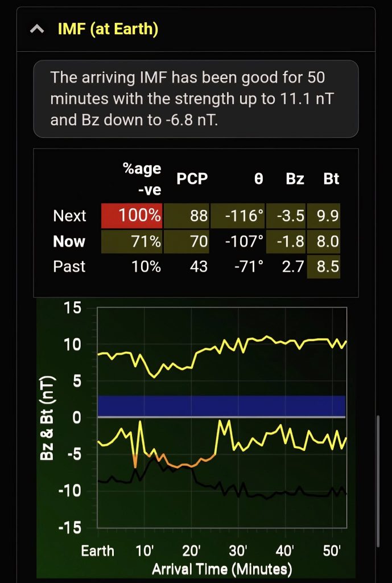This screenshot has width=392, height=583.
Task: Click the PCP column header
Action: point(192,179)
